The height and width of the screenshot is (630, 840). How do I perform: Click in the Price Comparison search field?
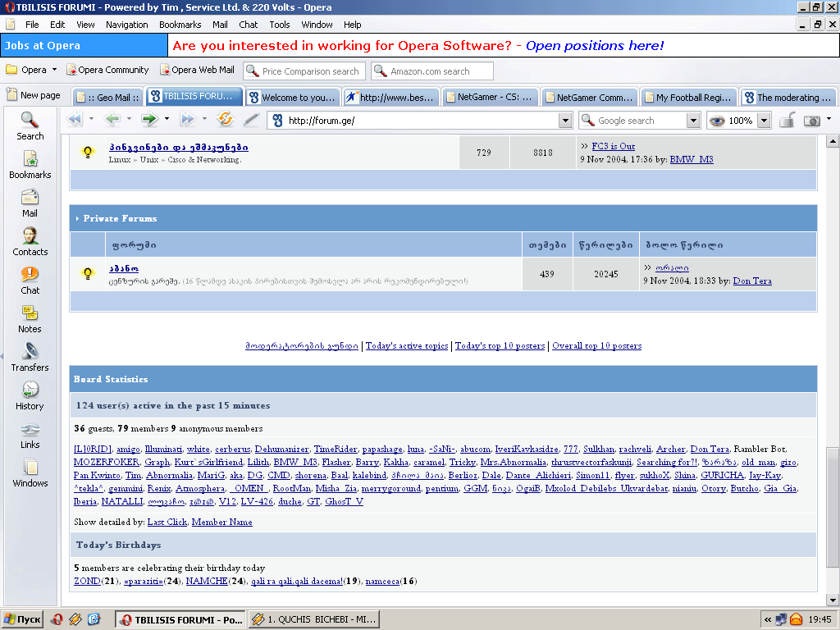[x=304, y=71]
